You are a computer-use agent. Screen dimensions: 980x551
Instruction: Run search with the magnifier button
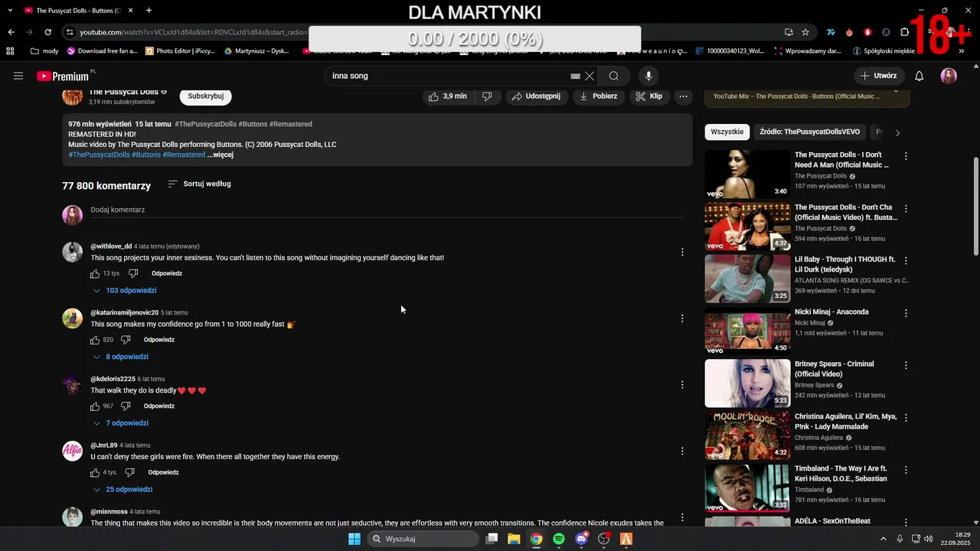pyautogui.click(x=614, y=76)
